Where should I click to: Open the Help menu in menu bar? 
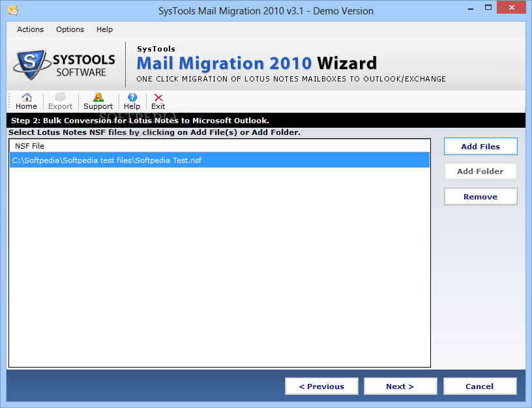pos(104,29)
